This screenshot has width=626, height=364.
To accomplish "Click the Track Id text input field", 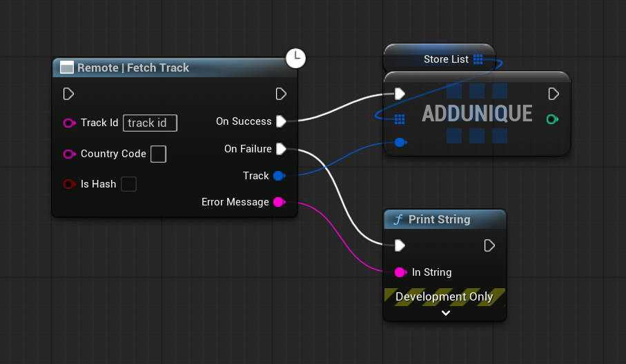I will (x=150, y=123).
